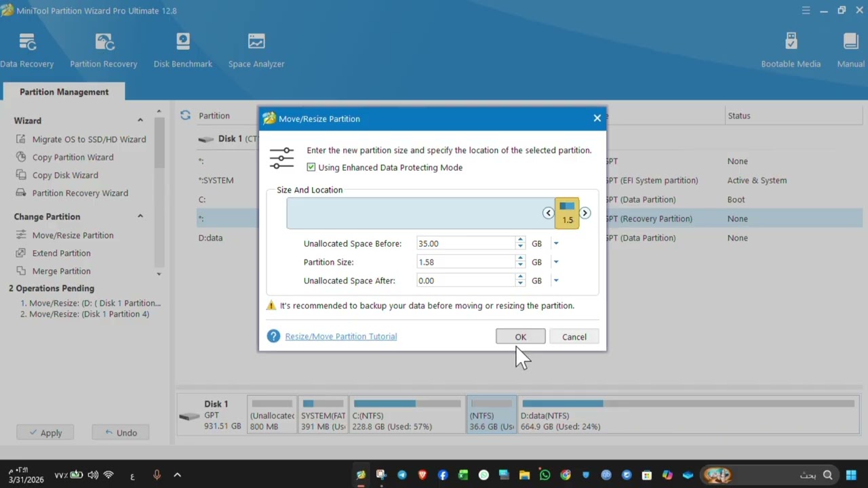Launch the Disk Benchmark tool
868x488 pixels.
point(182,51)
